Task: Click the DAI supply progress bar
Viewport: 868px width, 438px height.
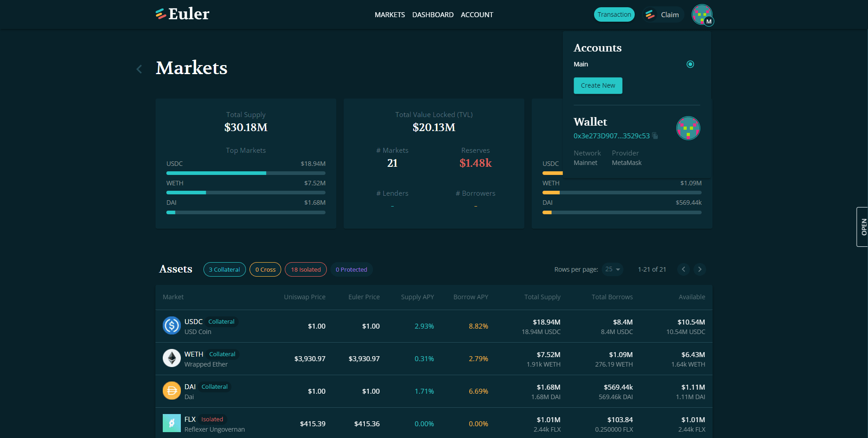Action: (246, 212)
